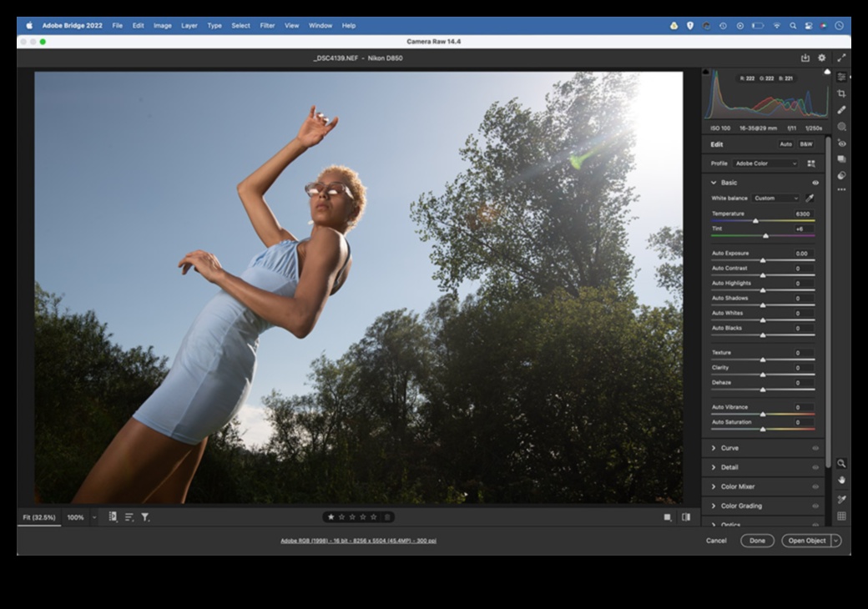Viewport: 868px width, 609px height.
Task: Select the Healing brush tool
Action: point(841,109)
